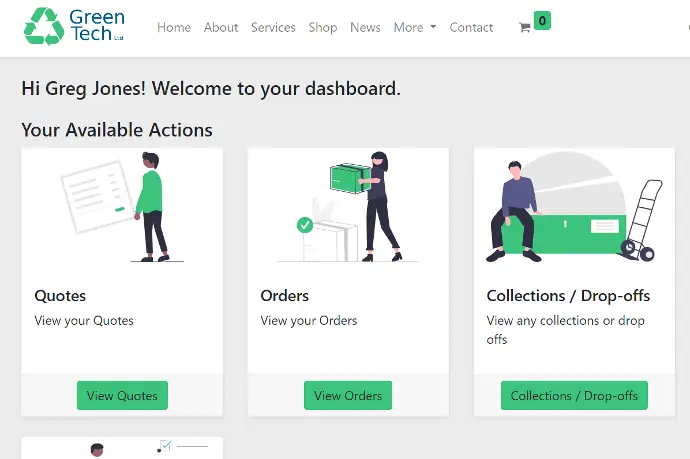Open the About nav link
Screen dimensions: 690x459
(221, 28)
